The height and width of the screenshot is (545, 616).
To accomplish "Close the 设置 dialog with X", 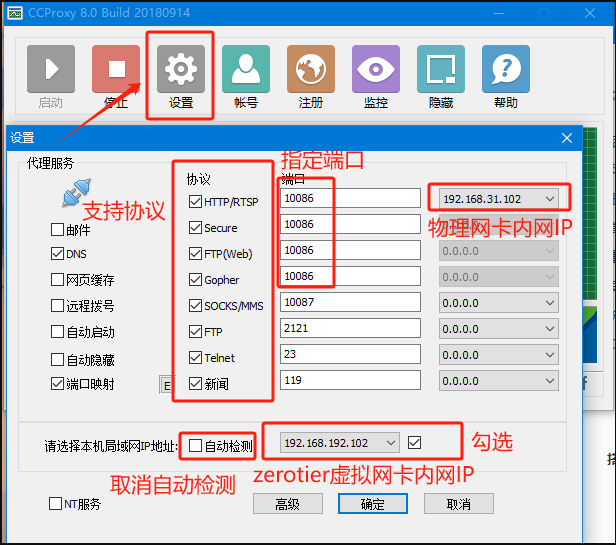I will [x=566, y=138].
